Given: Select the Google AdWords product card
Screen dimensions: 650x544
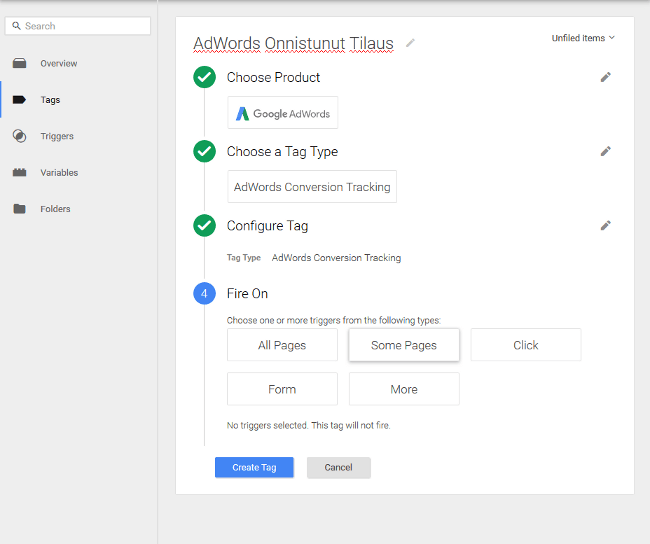Looking at the screenshot, I should pos(283,113).
